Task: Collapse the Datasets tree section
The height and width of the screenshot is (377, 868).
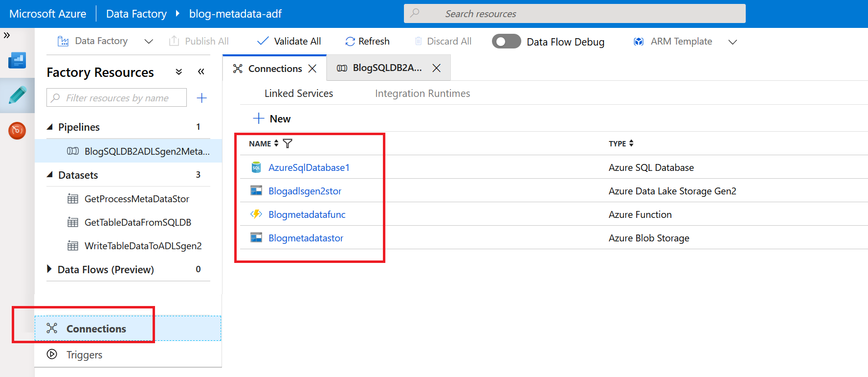Action: [x=49, y=175]
